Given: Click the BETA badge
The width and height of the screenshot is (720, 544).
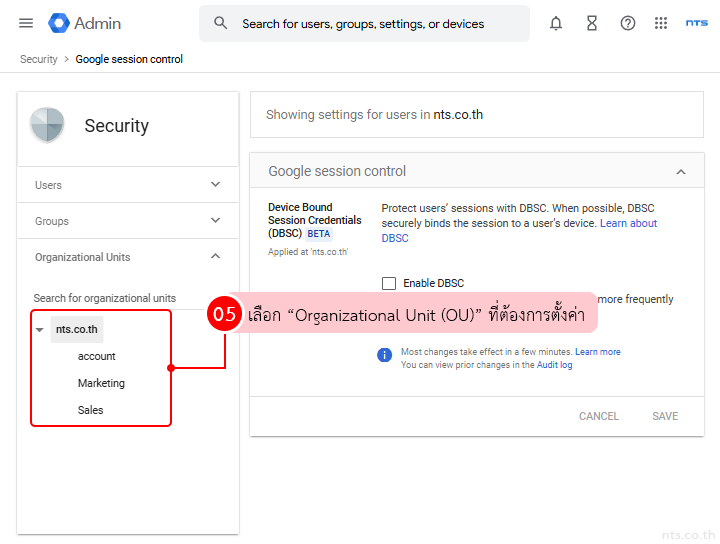Looking at the screenshot, I should (319, 234).
